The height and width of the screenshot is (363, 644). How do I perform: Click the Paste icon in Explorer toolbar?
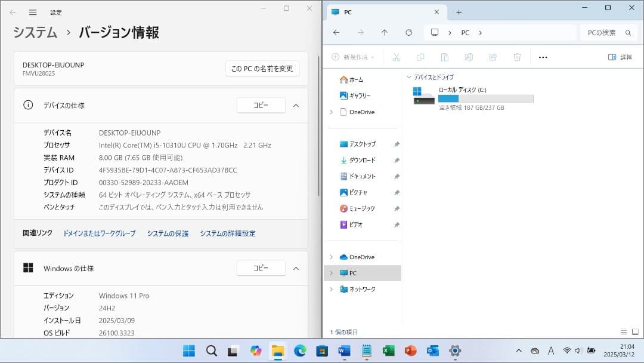tap(444, 57)
